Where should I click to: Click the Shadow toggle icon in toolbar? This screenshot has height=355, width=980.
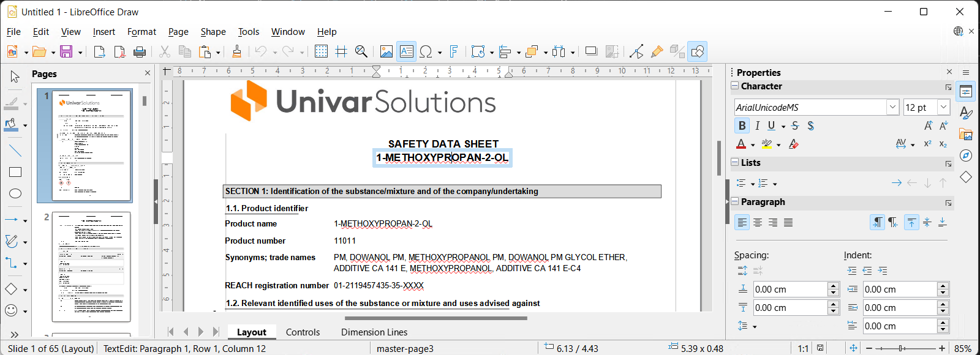[x=591, y=52]
